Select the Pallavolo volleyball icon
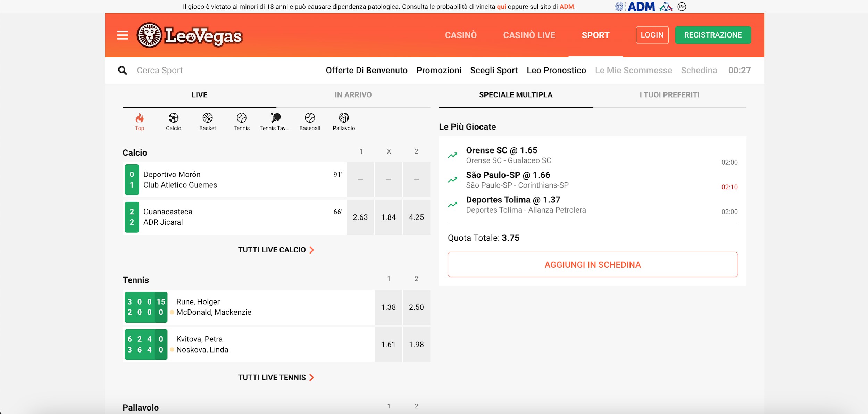868x414 pixels. coord(344,118)
